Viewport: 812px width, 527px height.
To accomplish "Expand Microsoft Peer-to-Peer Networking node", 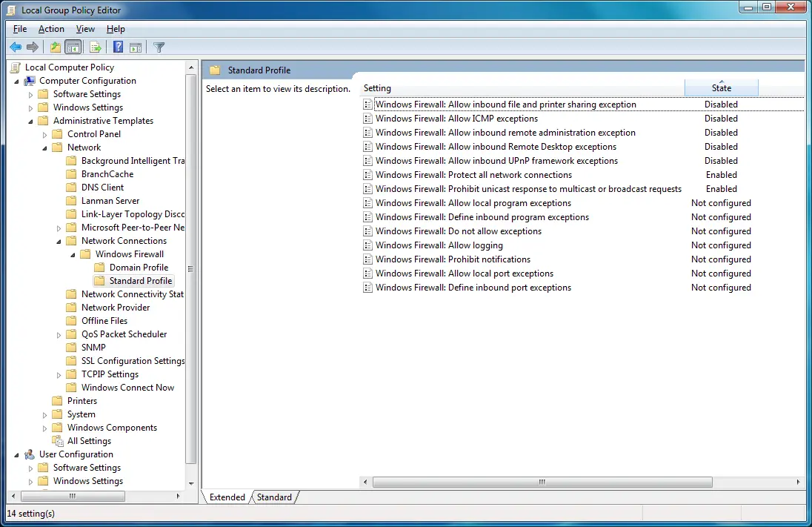I will [59, 228].
